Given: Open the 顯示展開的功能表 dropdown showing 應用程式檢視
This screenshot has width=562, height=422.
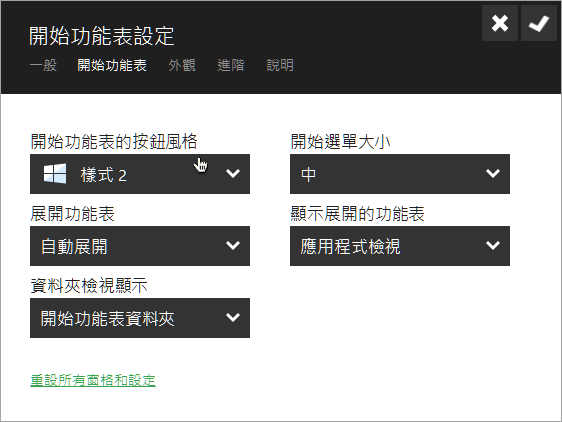Looking at the screenshot, I should pyautogui.click(x=400, y=246).
